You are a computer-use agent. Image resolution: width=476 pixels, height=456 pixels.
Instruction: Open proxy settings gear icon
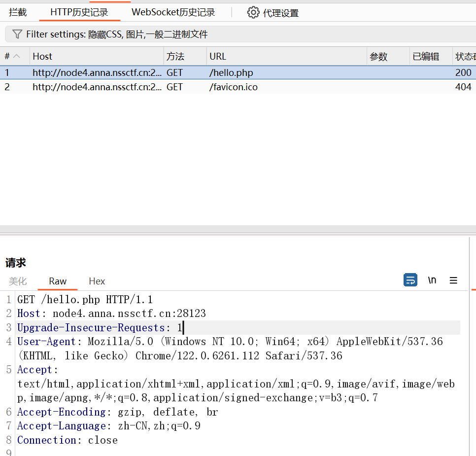[253, 12]
